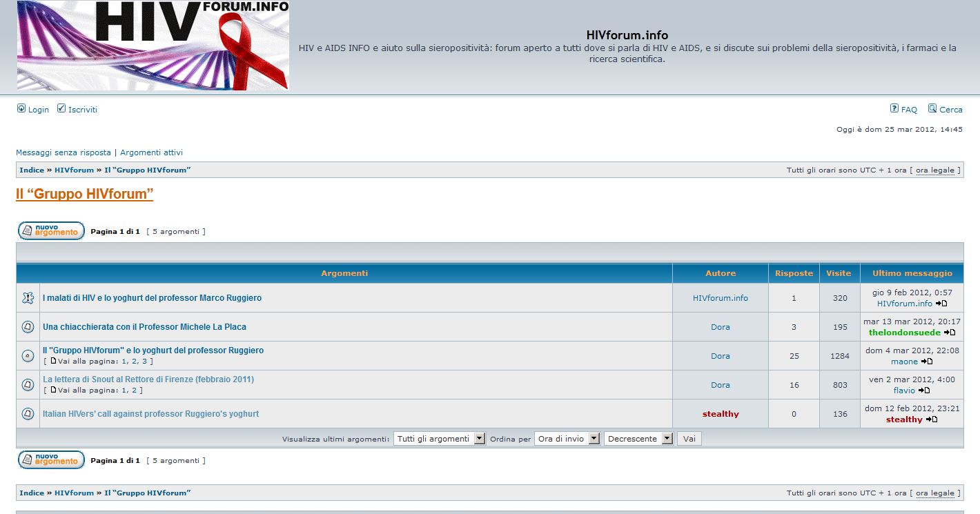This screenshot has width=980, height=514.
Task: Click latest-post icon next to flavio
Action: point(924,391)
